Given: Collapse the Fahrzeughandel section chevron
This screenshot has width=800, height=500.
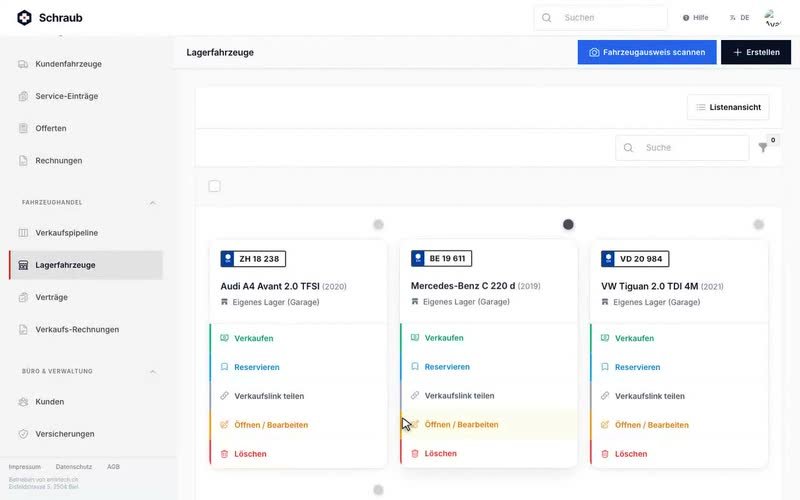Looking at the screenshot, I should 153,203.
